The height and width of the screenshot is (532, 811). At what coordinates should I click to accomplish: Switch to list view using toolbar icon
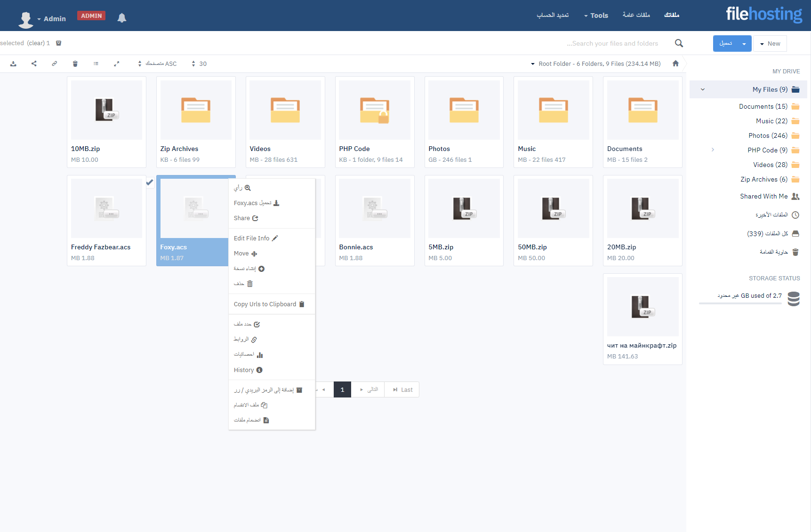[96, 64]
